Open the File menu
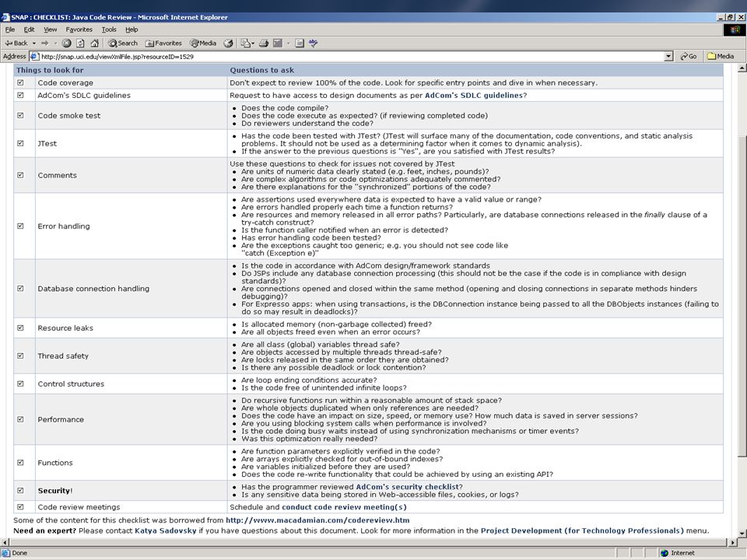 [10, 30]
